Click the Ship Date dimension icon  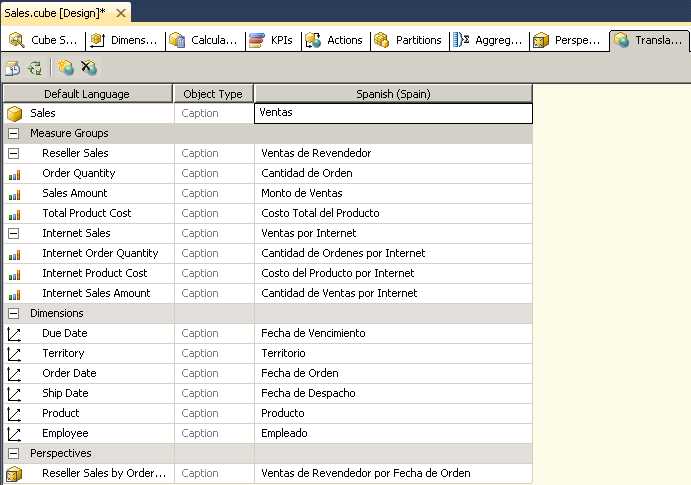click(14, 394)
